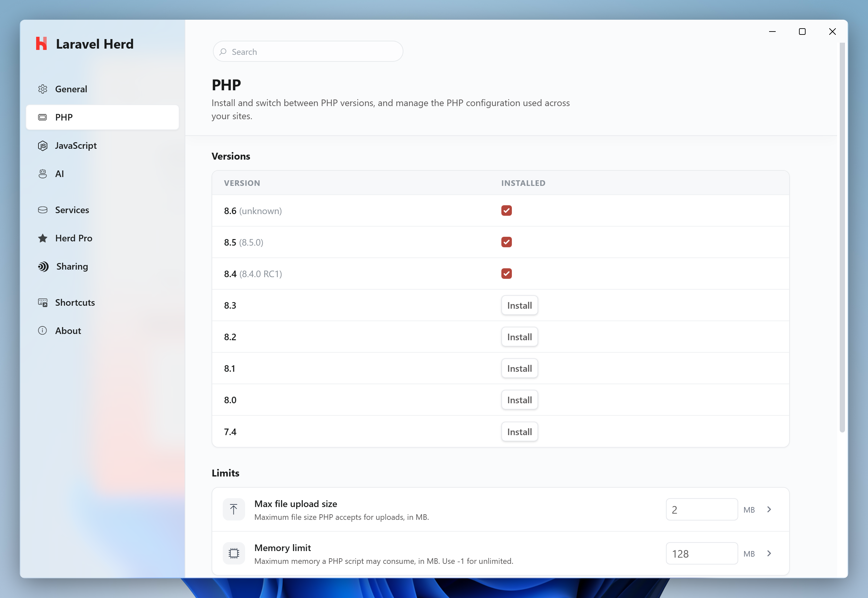The image size is (868, 598).
Task: Navigate to Sharing
Action: [102, 266]
